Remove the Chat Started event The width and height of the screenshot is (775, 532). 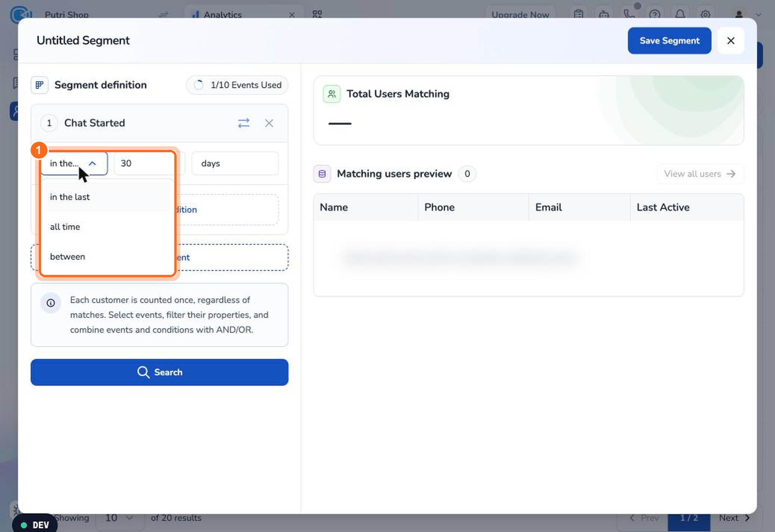pyautogui.click(x=269, y=123)
